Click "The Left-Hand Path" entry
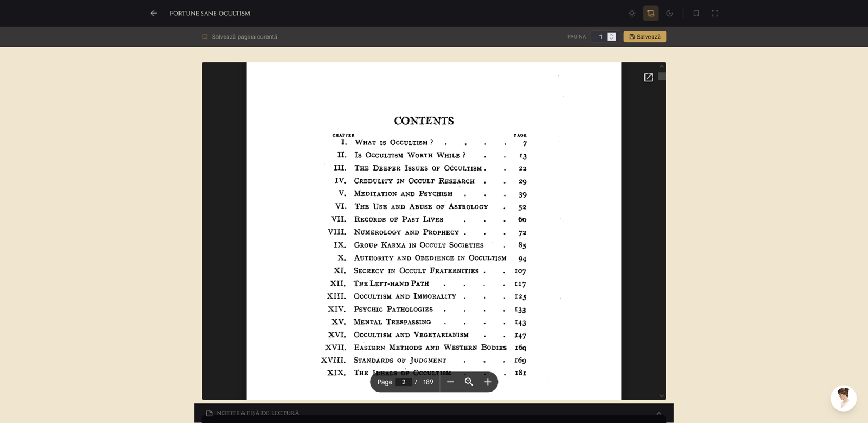The width and height of the screenshot is (868, 423). [391, 283]
